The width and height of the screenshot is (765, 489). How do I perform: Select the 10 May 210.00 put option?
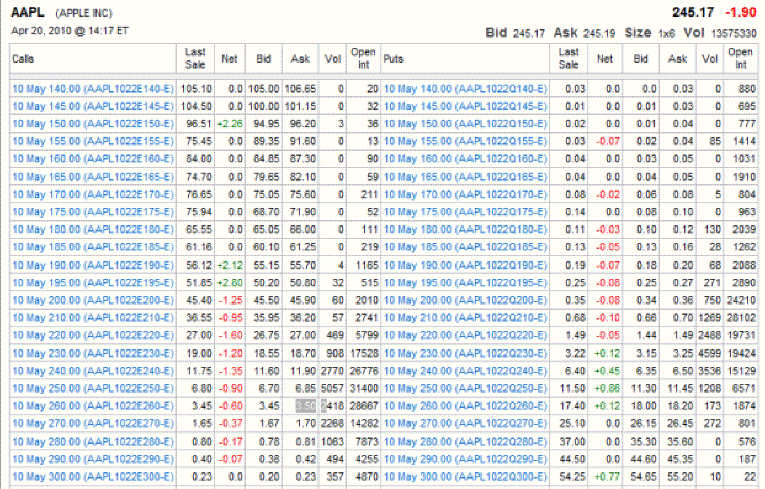tap(467, 318)
